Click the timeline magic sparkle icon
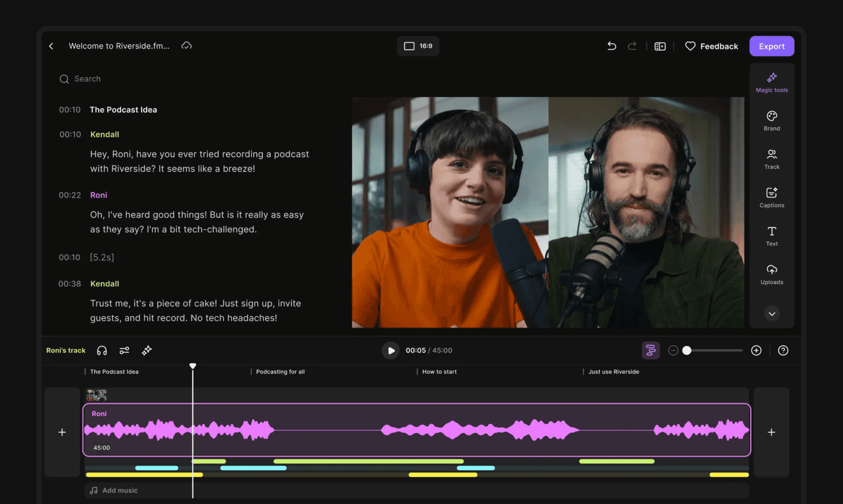Image resolution: width=843 pixels, height=504 pixels. [147, 350]
